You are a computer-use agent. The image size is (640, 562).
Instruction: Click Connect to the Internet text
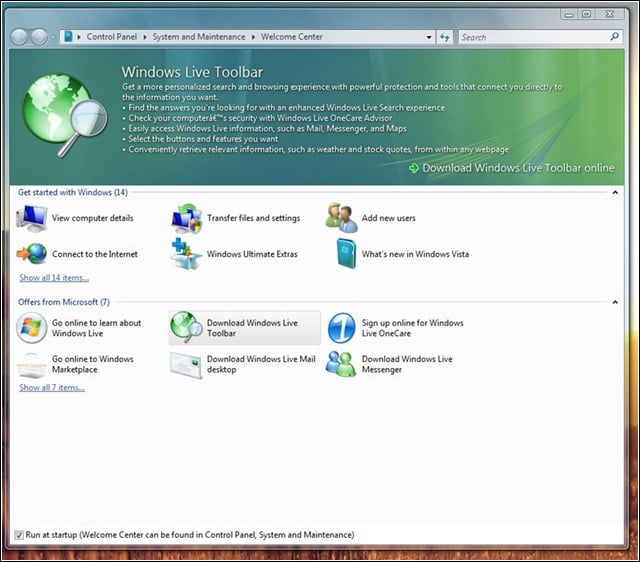[95, 254]
